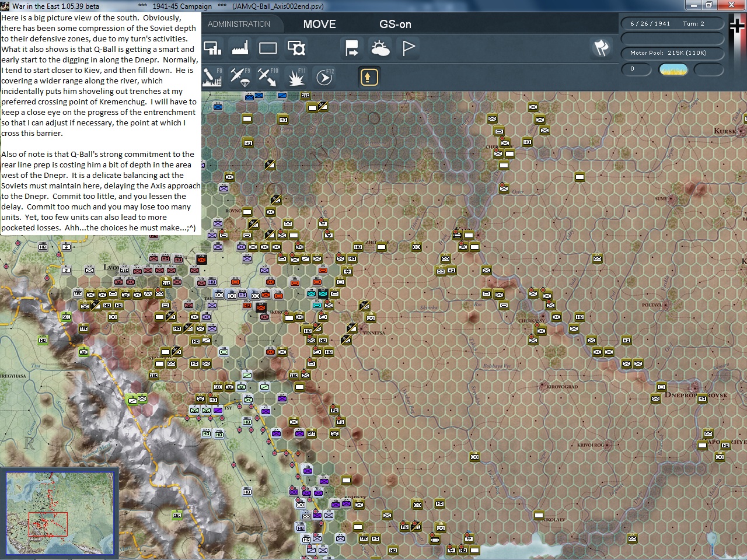Click the field showing 0
This screenshot has height=560, width=747.
coord(637,69)
